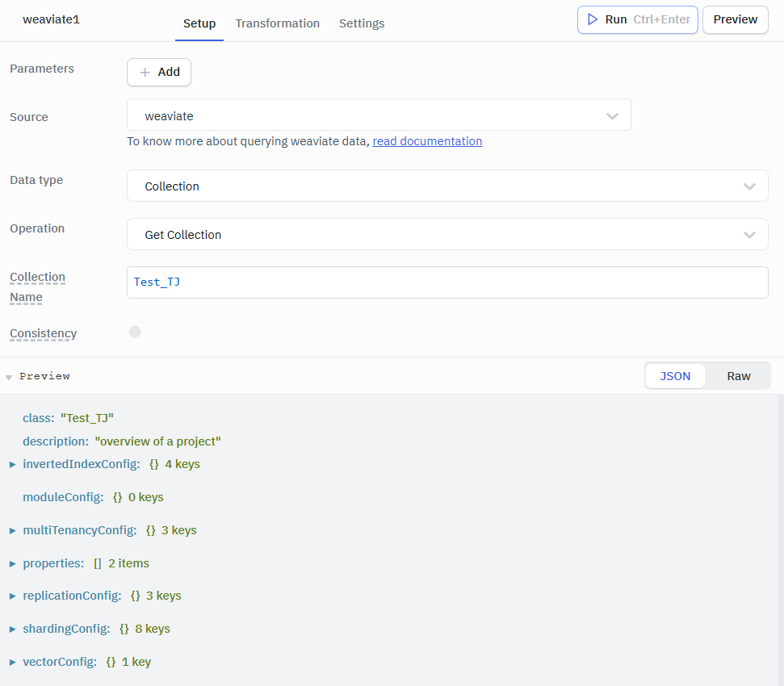Expand the replicationConfig node
784x686 pixels.
coord(12,596)
